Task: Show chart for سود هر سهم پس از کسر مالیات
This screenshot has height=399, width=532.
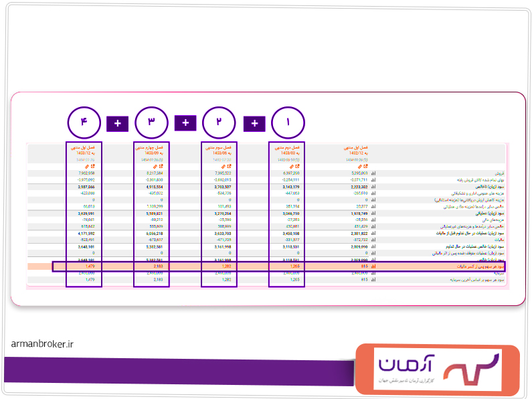Action: 373,266
